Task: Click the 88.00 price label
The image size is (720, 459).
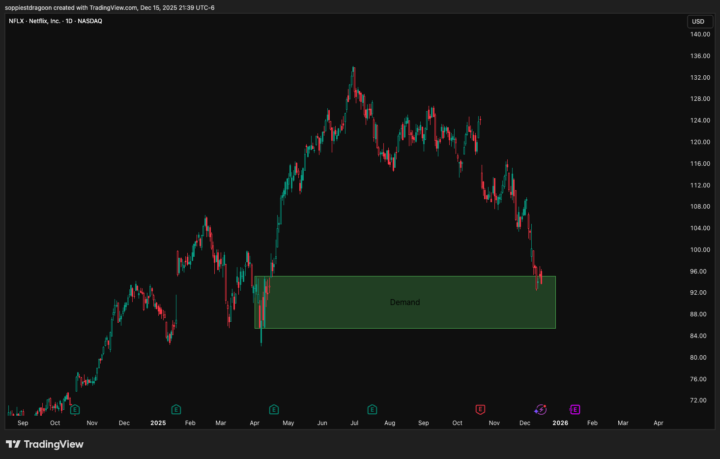Action: point(698,314)
